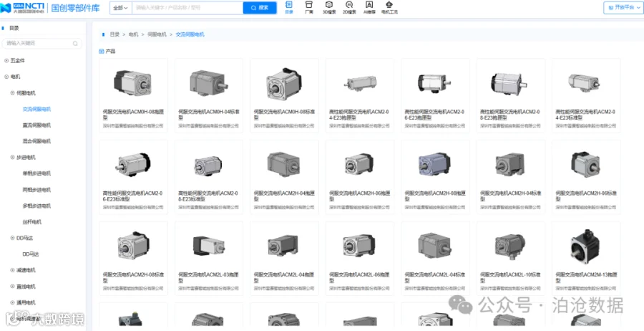Focus the top keyword search input field
The image size is (644, 331).
187,8
